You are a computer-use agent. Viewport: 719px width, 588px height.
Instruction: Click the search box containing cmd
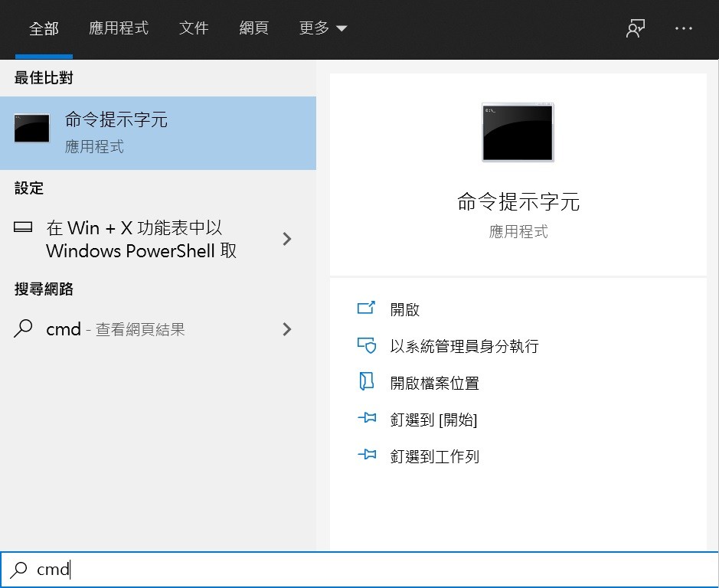click(x=360, y=569)
